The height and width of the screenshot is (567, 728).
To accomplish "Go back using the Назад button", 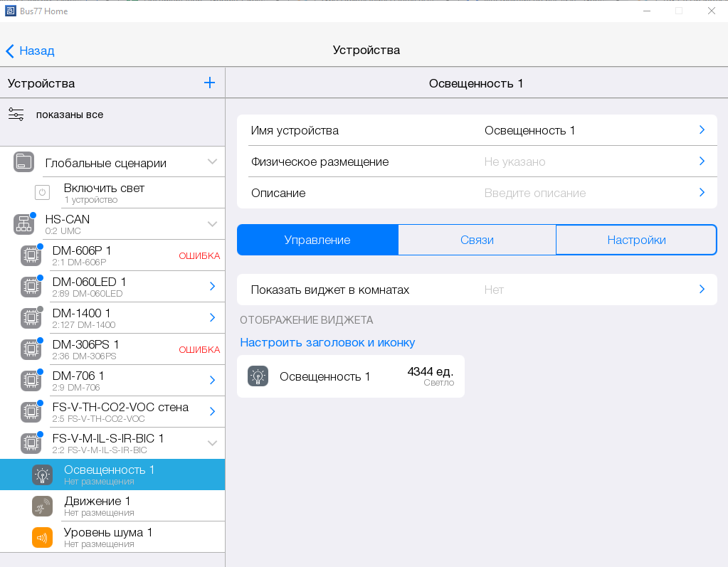I will tap(30, 51).
